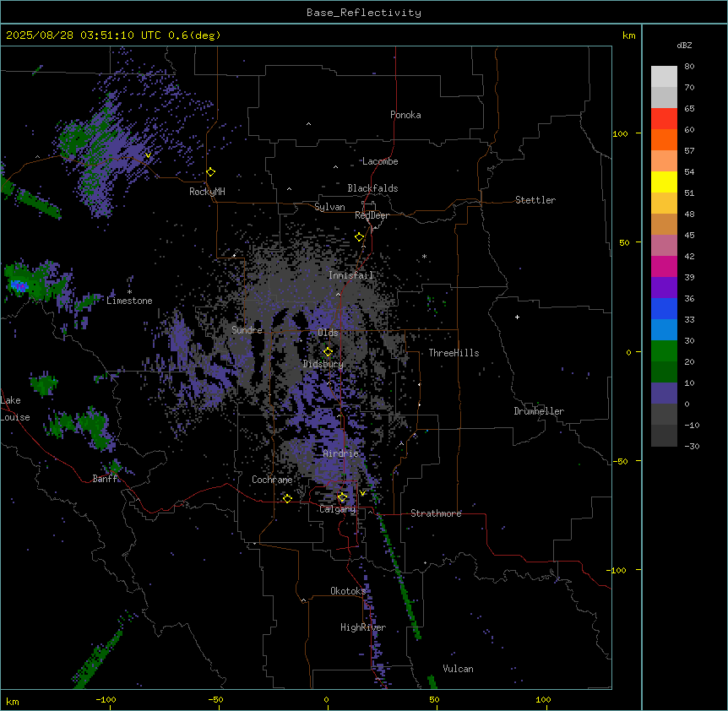
Task: Select the blue 36–33 dBZ legend band
Action: (x=664, y=308)
